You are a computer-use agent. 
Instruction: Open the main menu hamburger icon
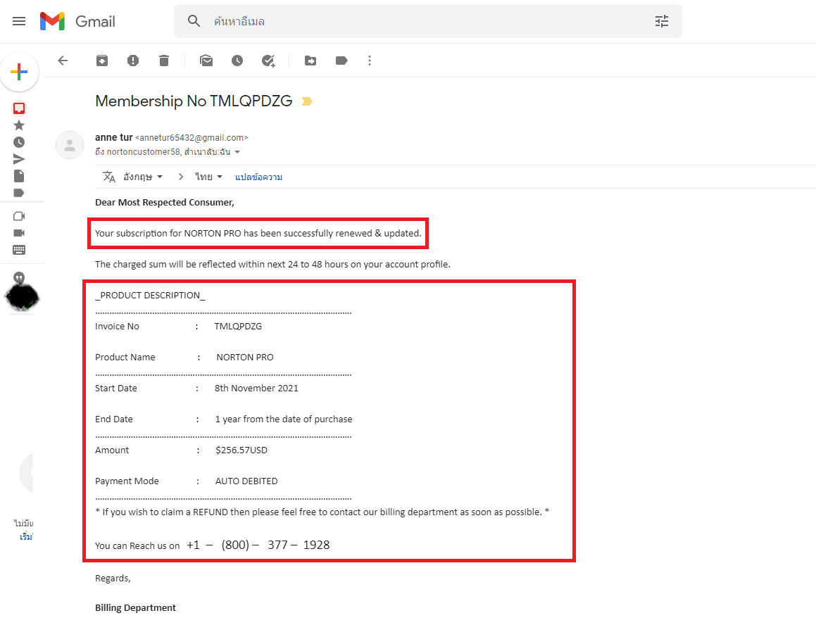tap(19, 21)
